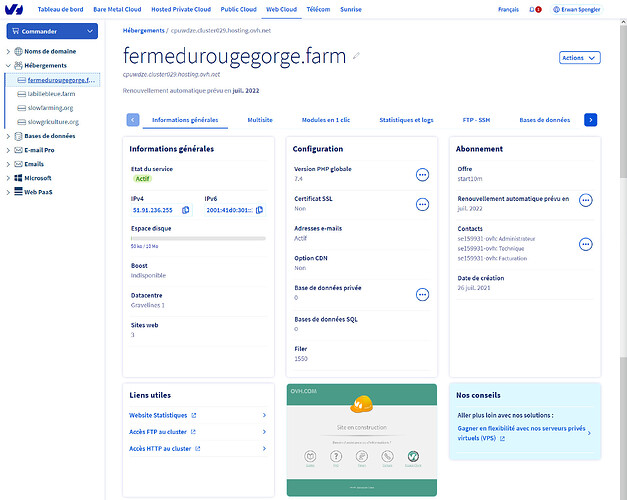Open the notifications bell icon
Viewport: 627px width, 500px height.
[x=532, y=9]
